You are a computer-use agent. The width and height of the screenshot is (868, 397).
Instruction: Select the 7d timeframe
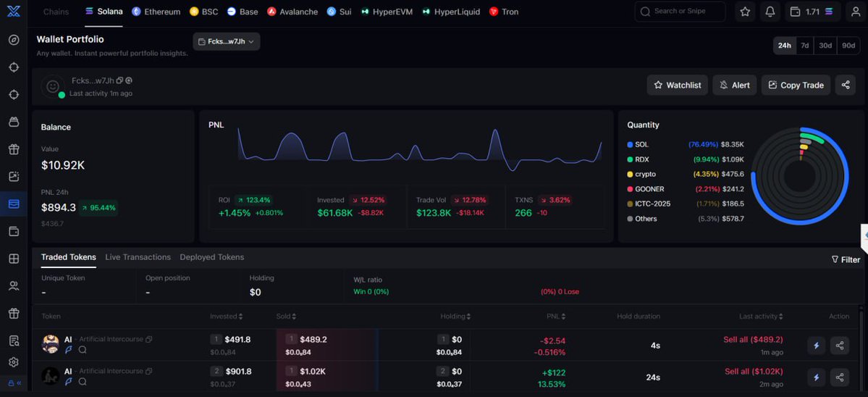(x=805, y=46)
